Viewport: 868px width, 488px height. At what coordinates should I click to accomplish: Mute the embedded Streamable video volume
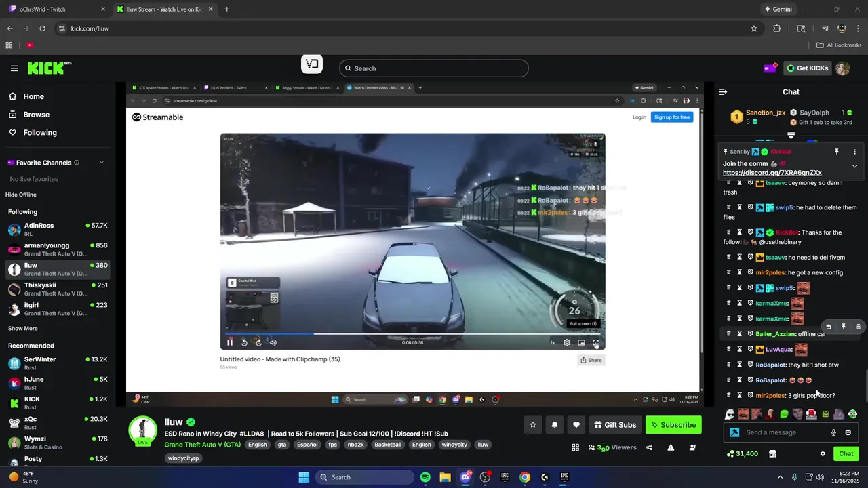click(273, 342)
